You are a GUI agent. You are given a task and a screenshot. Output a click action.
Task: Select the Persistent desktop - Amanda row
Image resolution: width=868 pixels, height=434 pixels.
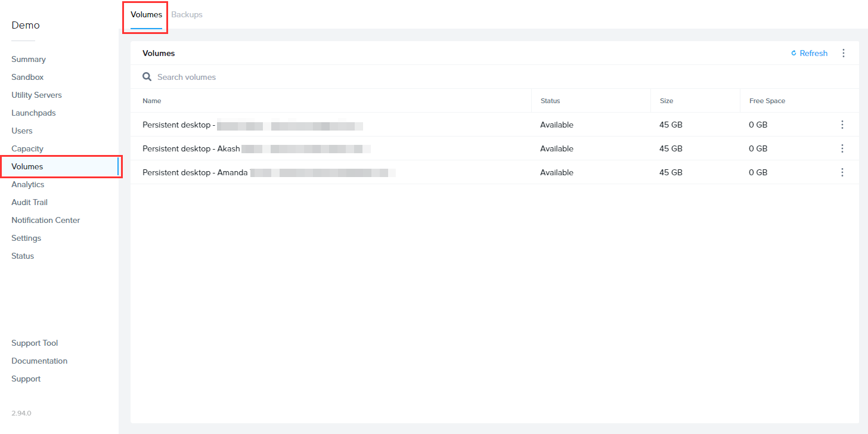(195, 172)
